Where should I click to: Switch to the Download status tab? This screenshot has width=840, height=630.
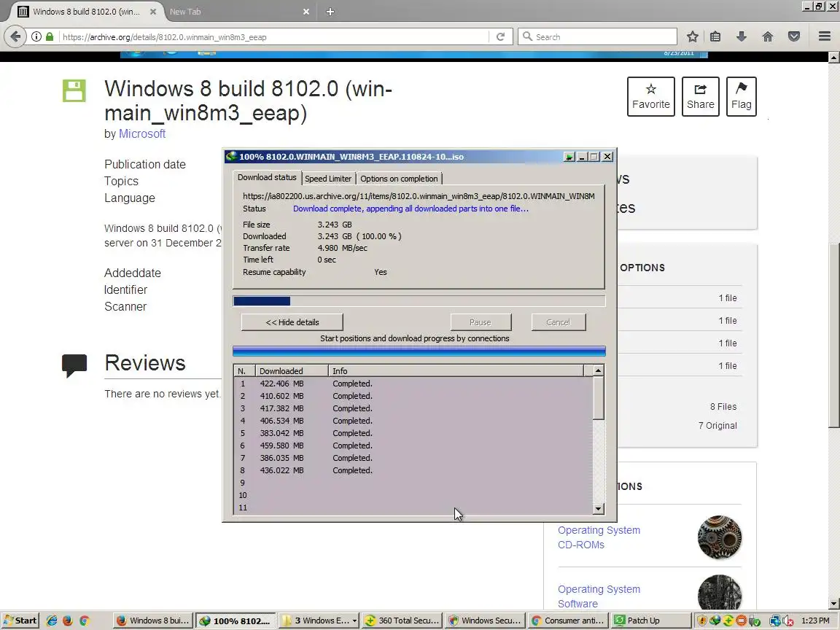click(267, 177)
